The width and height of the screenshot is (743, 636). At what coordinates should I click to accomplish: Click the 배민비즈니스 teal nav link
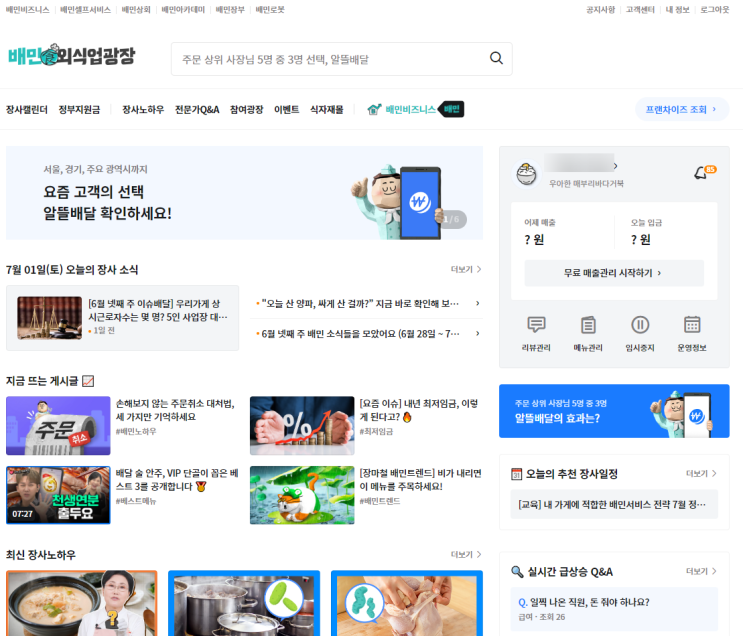[x=410, y=109]
